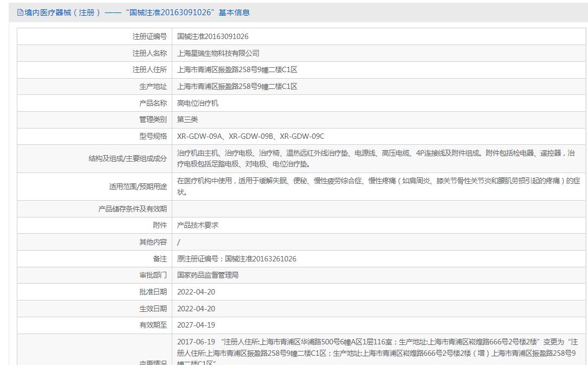Select the address value in the 注册人住所 row
The width and height of the screenshot is (588, 365).
[237, 69]
